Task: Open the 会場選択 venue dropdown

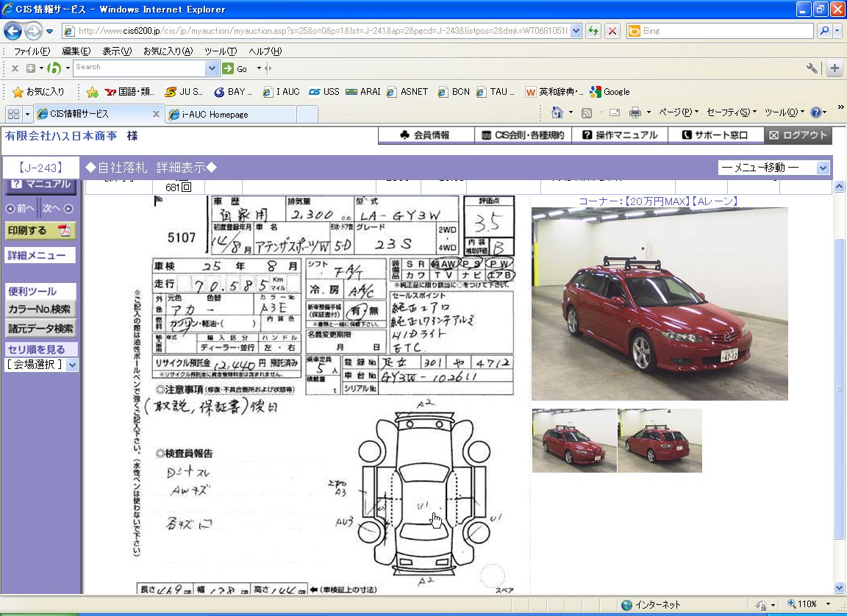Action: 72,365
